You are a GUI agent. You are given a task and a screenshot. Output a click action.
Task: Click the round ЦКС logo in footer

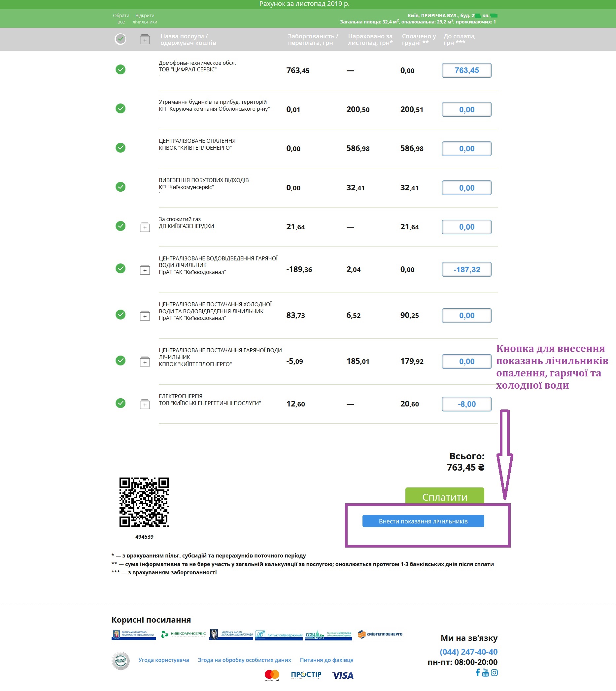[x=120, y=661]
